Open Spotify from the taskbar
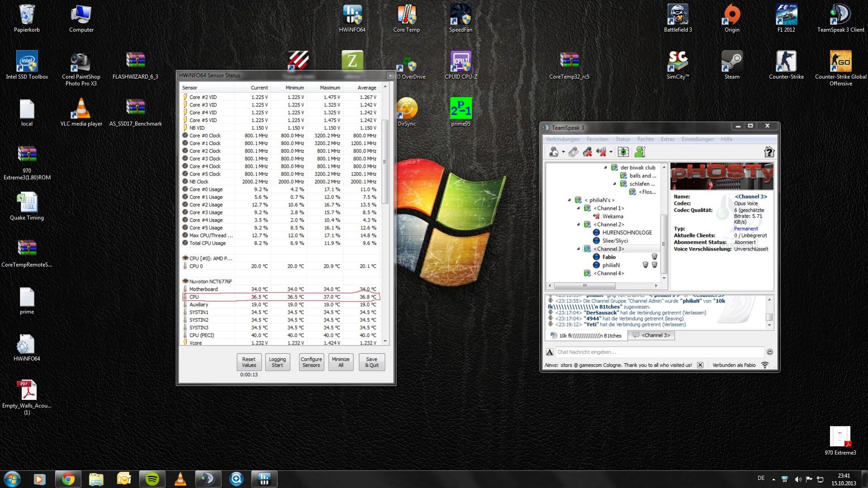 (x=152, y=479)
